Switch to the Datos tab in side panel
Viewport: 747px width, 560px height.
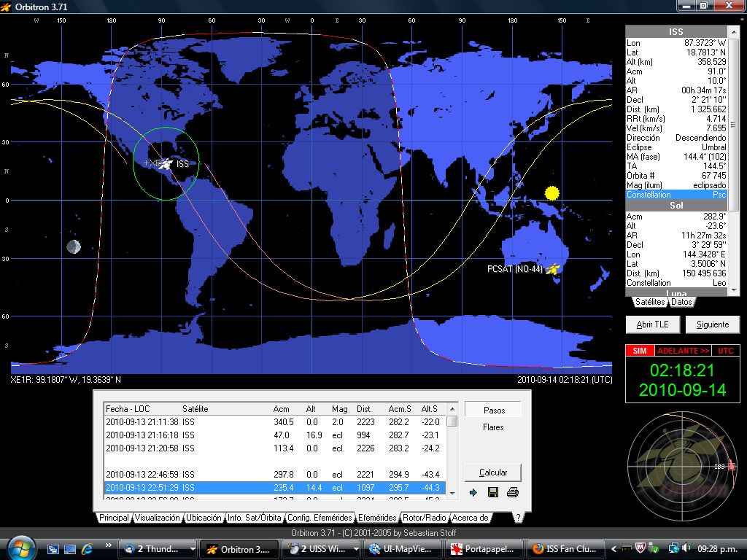(x=682, y=301)
